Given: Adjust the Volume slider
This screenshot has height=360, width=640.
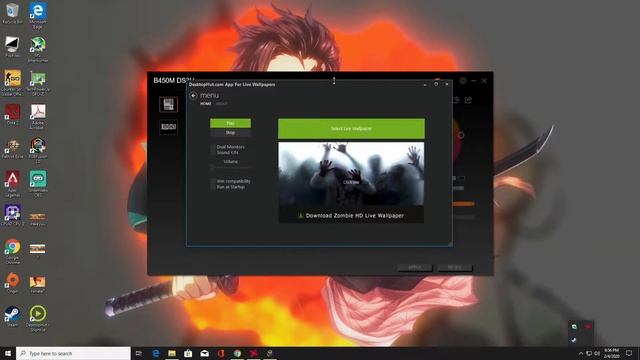Looking at the screenshot, I should tap(231, 167).
